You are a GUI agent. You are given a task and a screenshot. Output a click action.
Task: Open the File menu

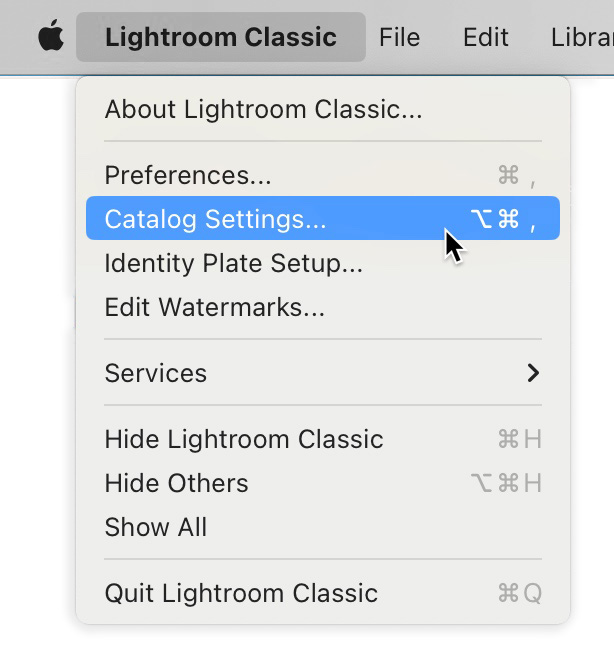tap(399, 37)
